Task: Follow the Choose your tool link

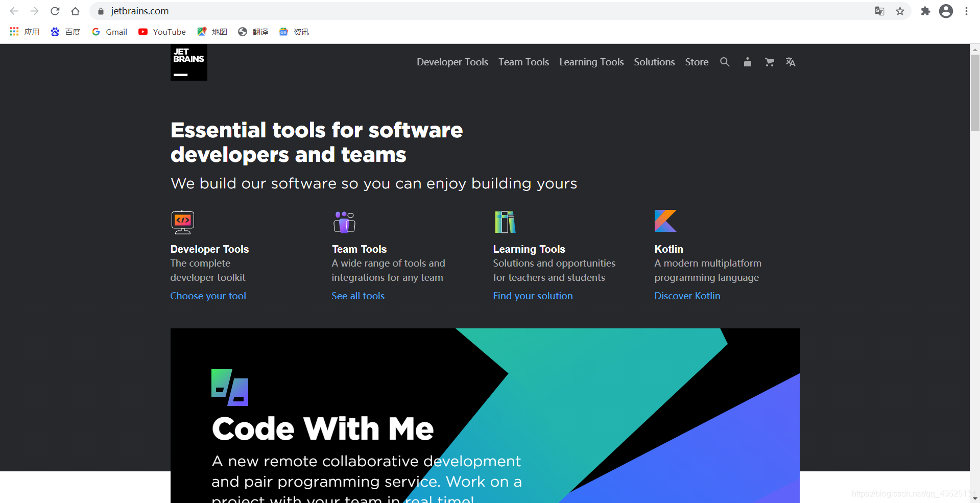Action: click(x=208, y=296)
